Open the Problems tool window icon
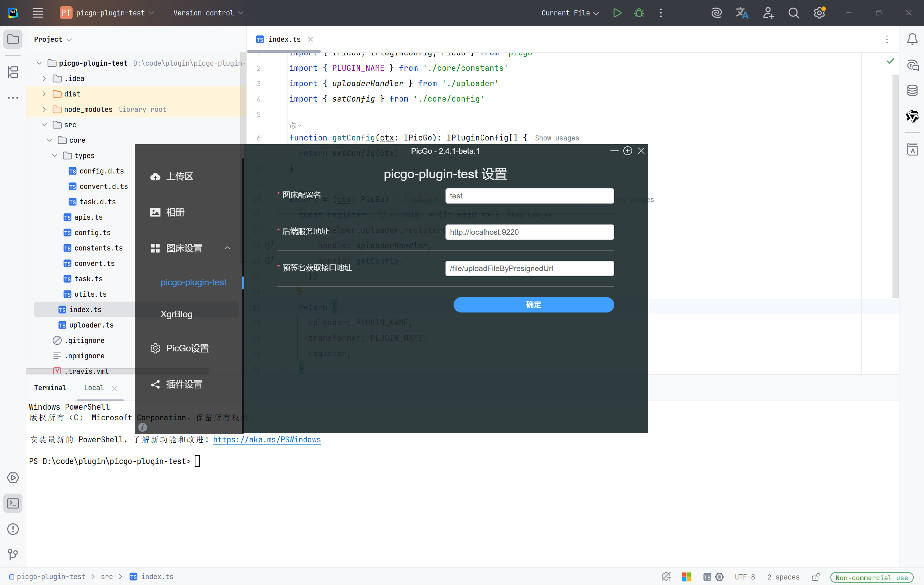Viewport: 924px width, 585px height. tap(13, 529)
